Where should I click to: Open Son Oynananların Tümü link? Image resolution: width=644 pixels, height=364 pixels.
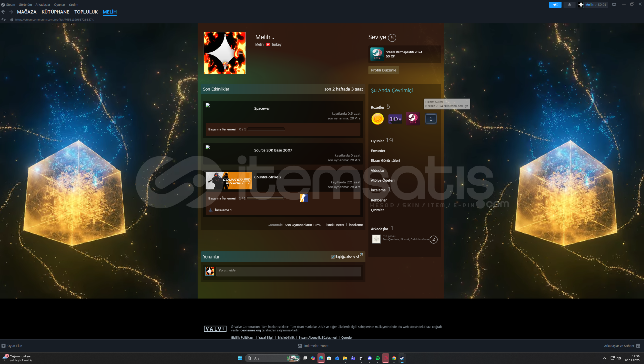coord(303,225)
